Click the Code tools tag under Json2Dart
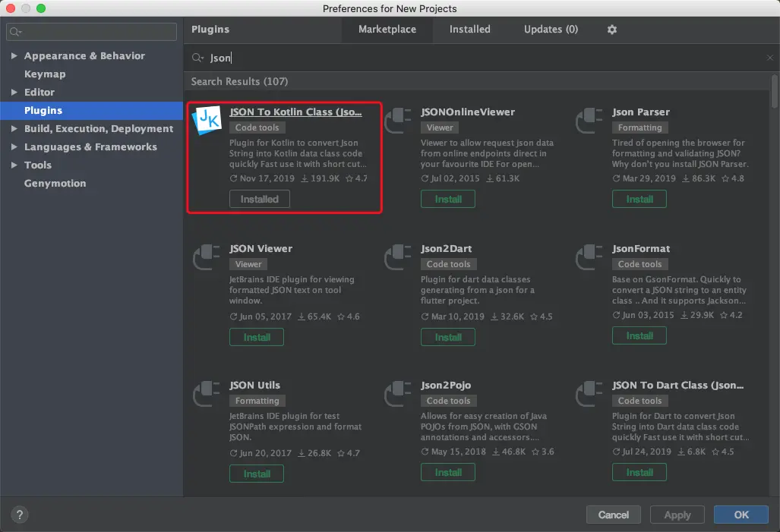Screen dimensions: 780x532 [448, 265]
